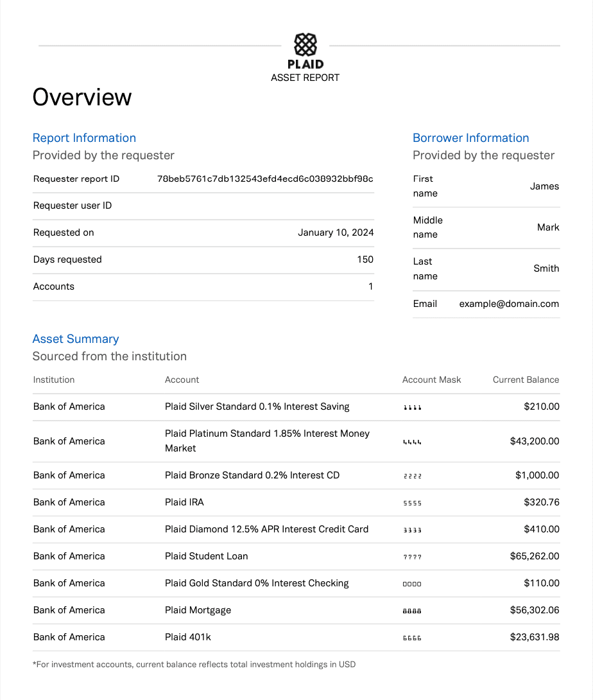The image size is (593, 700).
Task: Open the Borrower Information section
Action: (x=470, y=138)
